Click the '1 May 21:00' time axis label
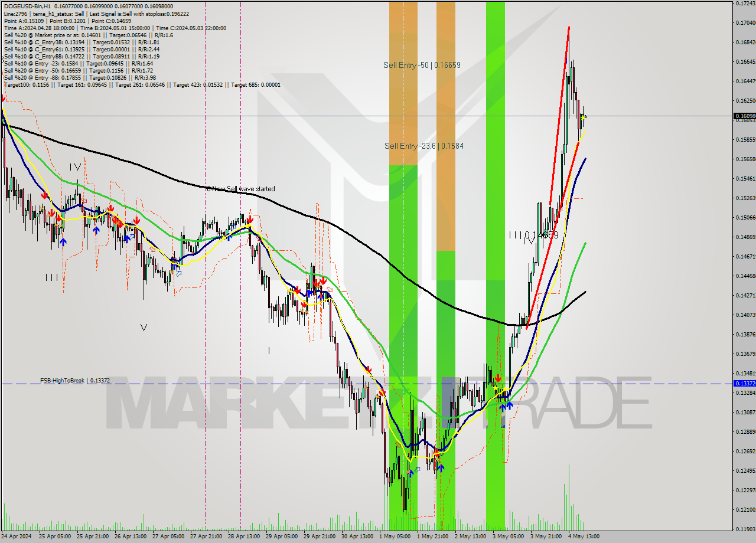756x543 pixels. (x=432, y=537)
